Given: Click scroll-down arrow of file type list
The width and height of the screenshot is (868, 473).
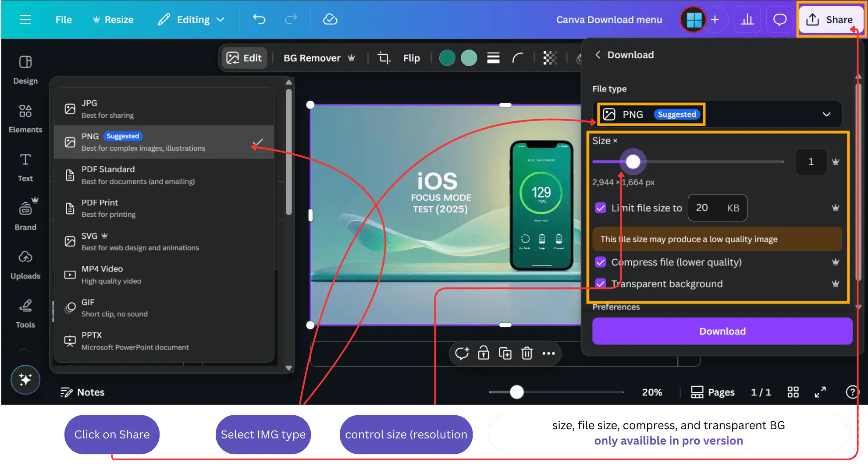Looking at the screenshot, I should point(288,368).
